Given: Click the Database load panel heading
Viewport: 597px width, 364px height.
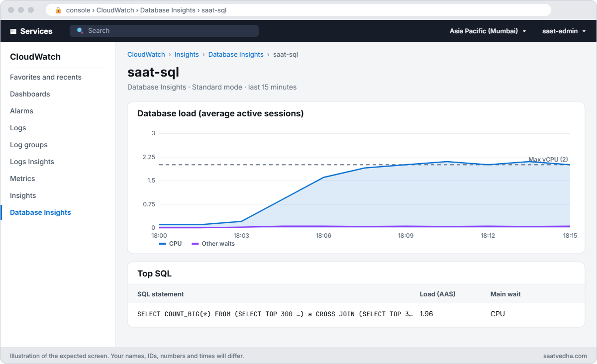Looking at the screenshot, I should coord(220,113).
